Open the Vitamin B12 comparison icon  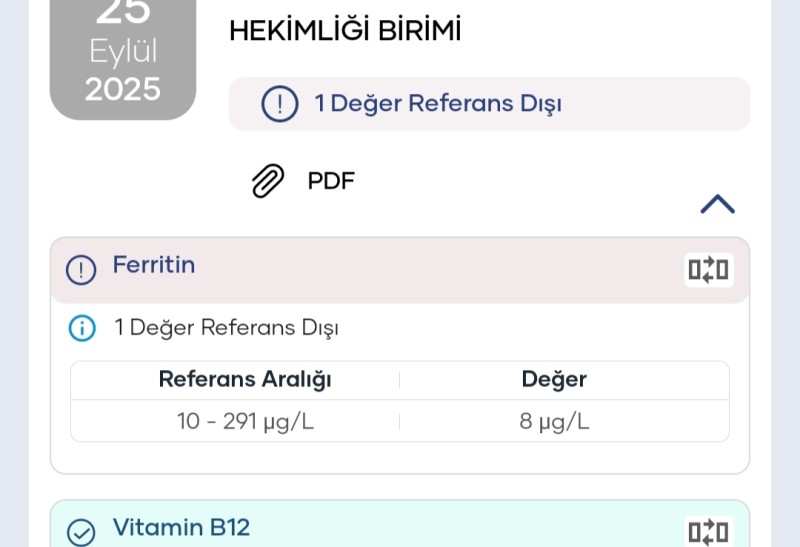click(708, 531)
